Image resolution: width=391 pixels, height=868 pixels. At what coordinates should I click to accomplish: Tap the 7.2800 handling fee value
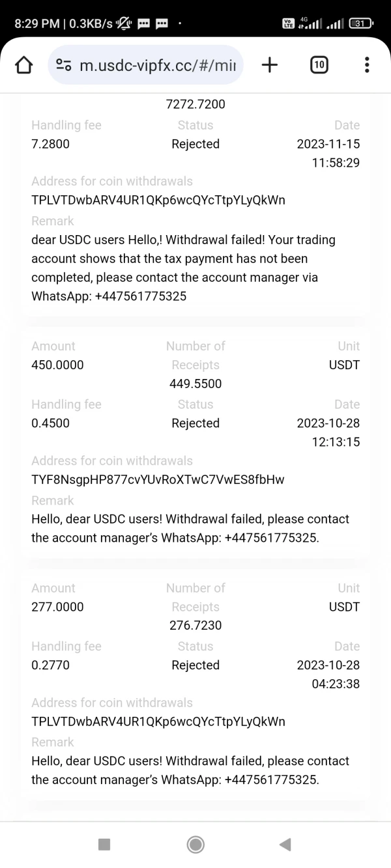(x=50, y=144)
